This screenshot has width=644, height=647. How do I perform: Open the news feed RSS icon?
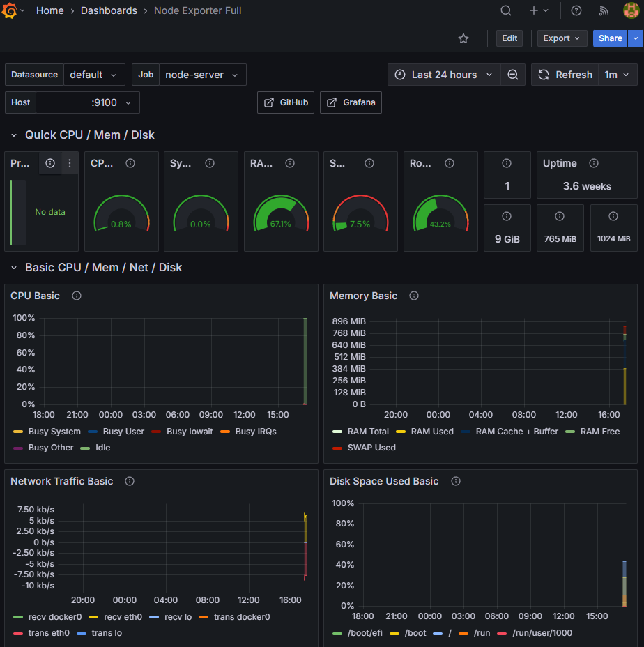pos(603,10)
